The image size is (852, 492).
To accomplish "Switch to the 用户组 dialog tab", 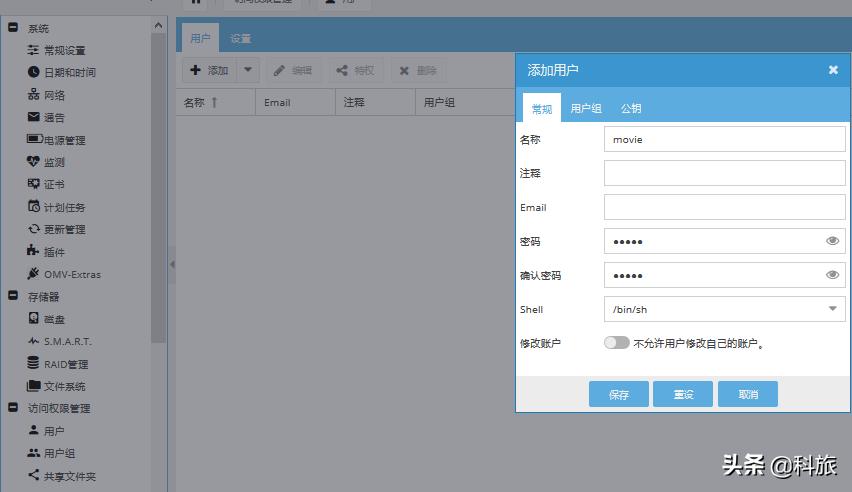I will pos(586,109).
